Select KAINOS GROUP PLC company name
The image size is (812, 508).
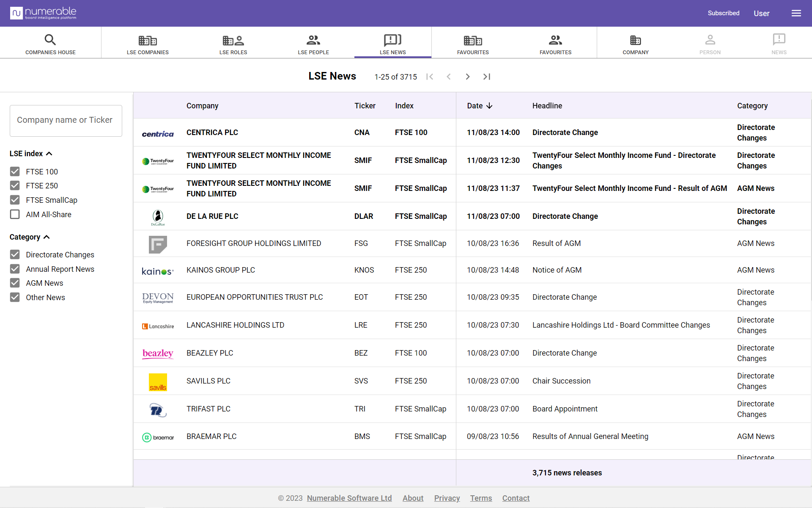220,270
